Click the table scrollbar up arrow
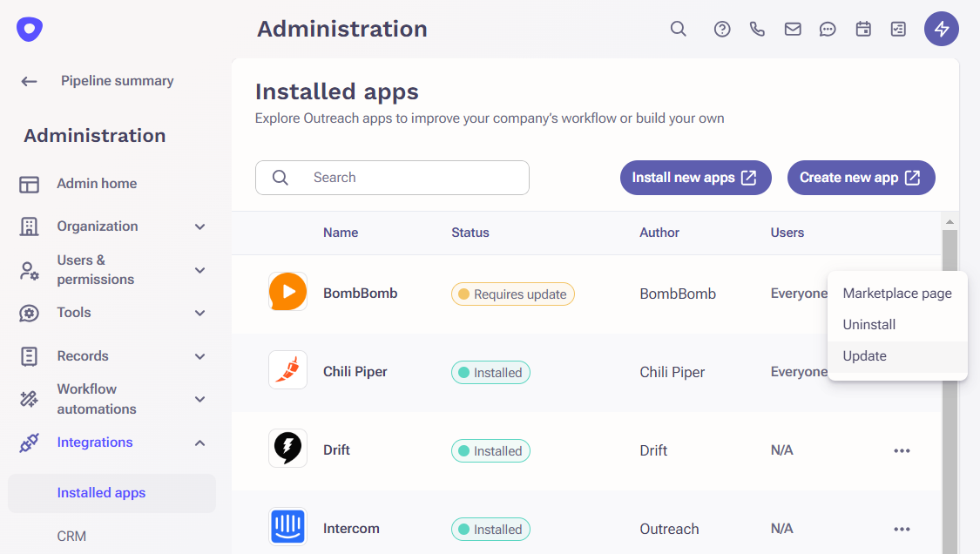 pyautogui.click(x=950, y=222)
